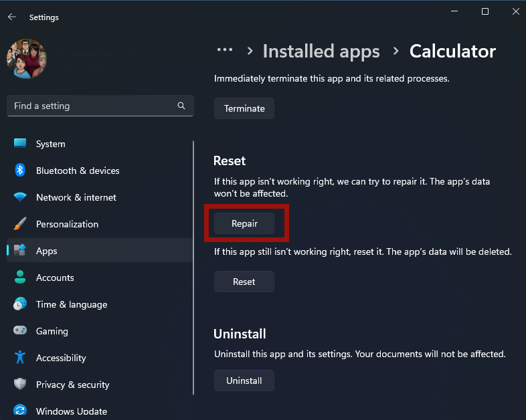Open Accessibility settings

[100, 358]
